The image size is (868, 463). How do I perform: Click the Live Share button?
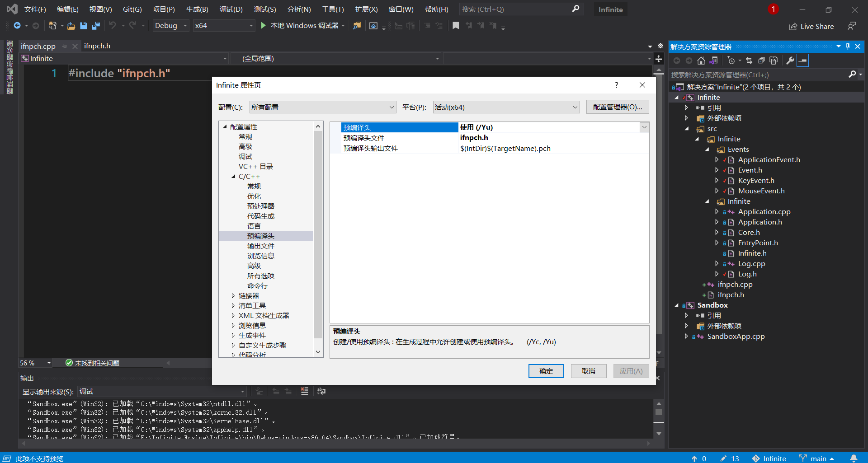point(811,27)
